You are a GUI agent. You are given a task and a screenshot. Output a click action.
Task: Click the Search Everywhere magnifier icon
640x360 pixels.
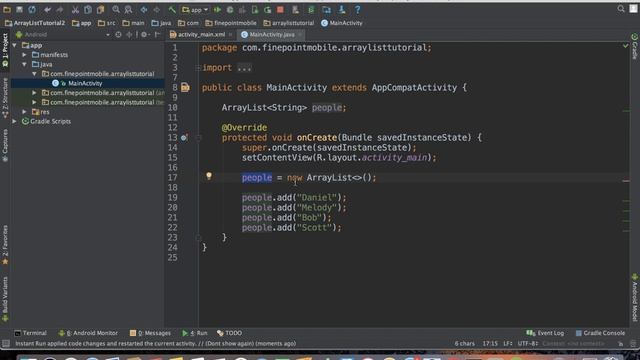(621, 9)
